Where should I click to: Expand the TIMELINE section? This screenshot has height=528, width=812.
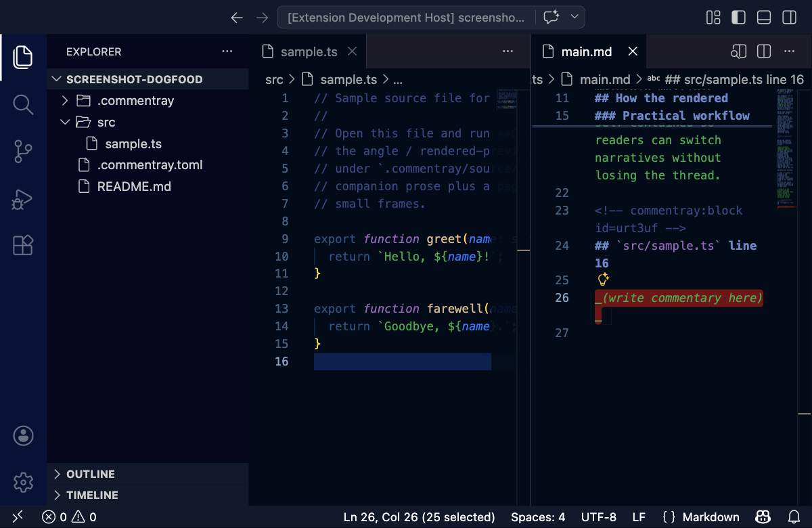[148, 495]
